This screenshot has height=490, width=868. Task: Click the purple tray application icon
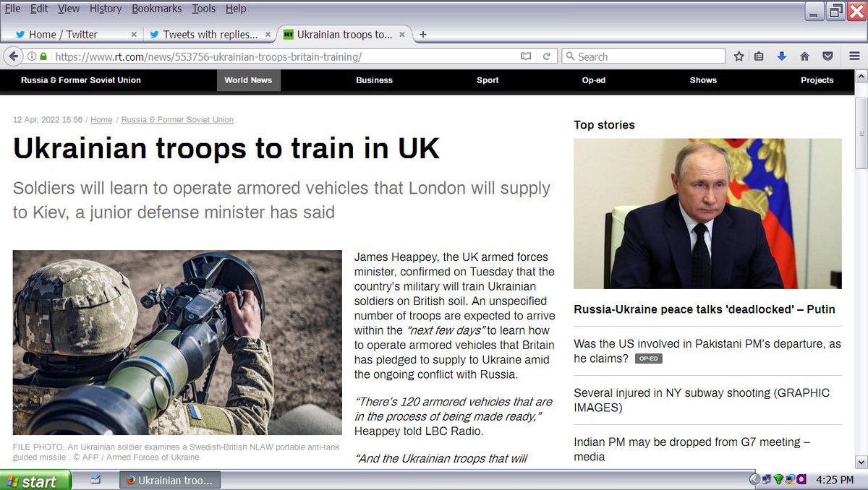point(802,479)
